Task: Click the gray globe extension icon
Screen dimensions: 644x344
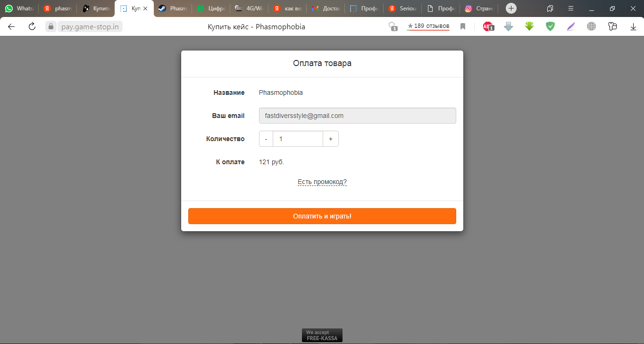Action: pos(592,26)
